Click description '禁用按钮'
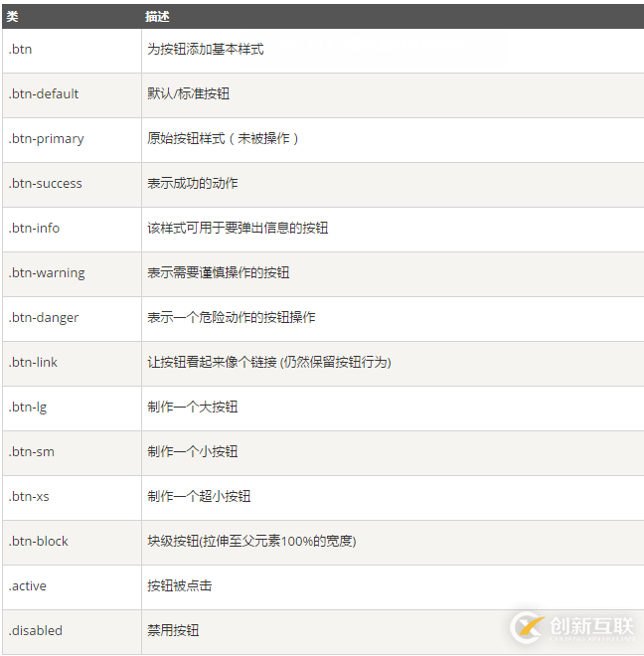644x656 pixels. tap(173, 631)
